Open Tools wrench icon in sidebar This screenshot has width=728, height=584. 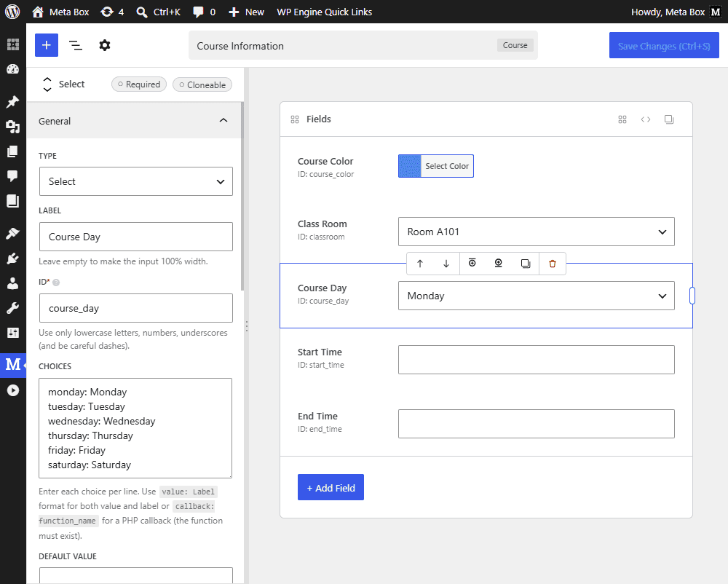13,308
